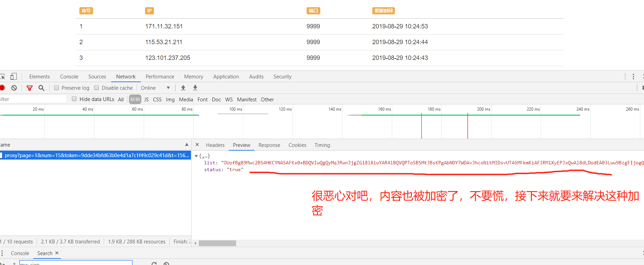The width and height of the screenshot is (644, 265).
Task: Open network search magnifier icon
Action: (x=41, y=88)
